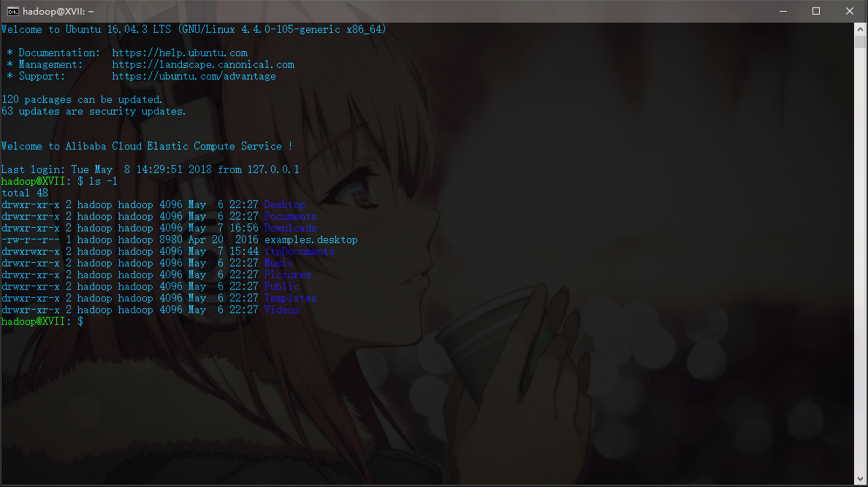Click the drwxrwxr-x permissions of ftpDocuments
868x487 pixels.
point(31,251)
